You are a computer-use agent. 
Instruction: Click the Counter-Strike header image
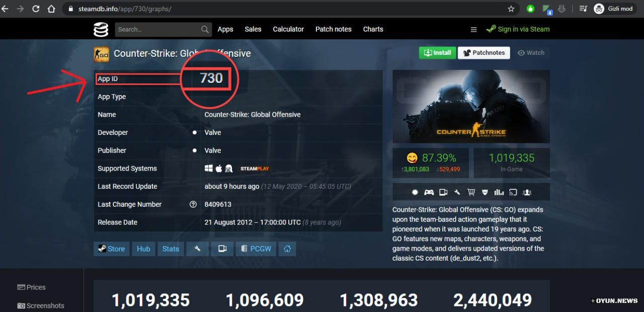pyautogui.click(x=471, y=106)
